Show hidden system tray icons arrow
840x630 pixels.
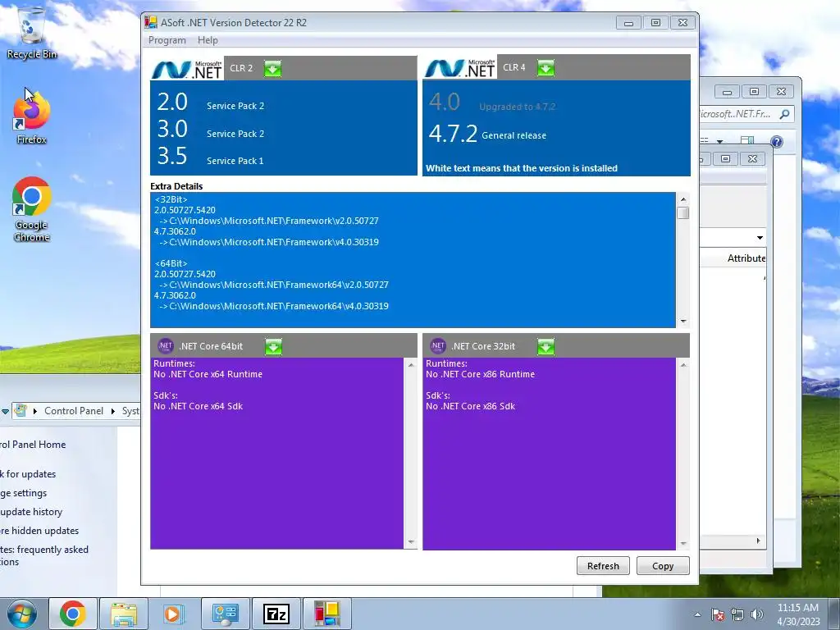tap(697, 614)
